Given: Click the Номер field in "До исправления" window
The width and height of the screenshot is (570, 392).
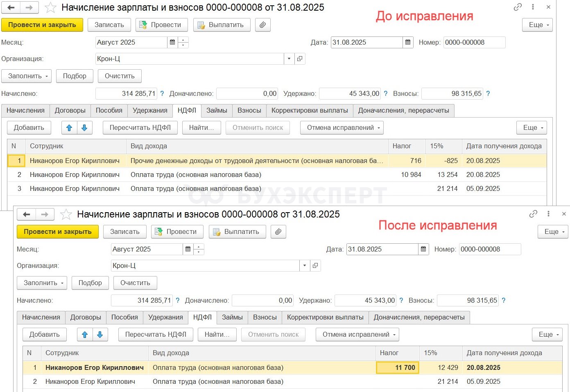Looking at the screenshot, I should [474, 42].
